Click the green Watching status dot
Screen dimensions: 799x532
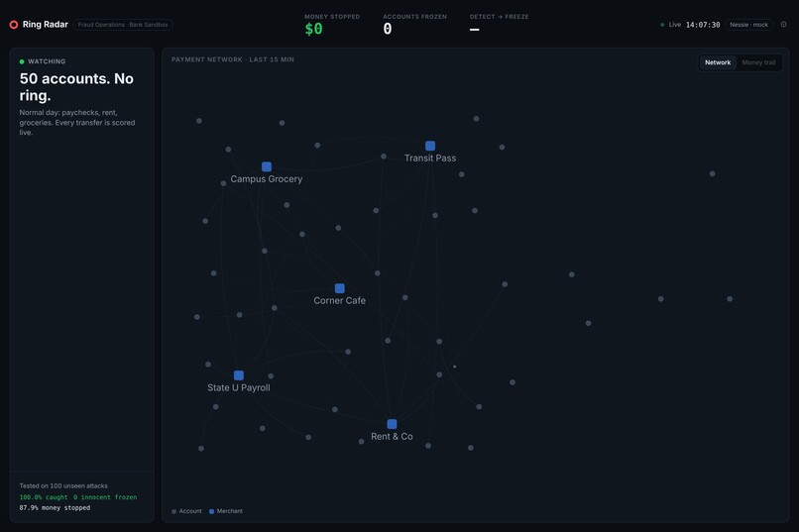click(22, 61)
